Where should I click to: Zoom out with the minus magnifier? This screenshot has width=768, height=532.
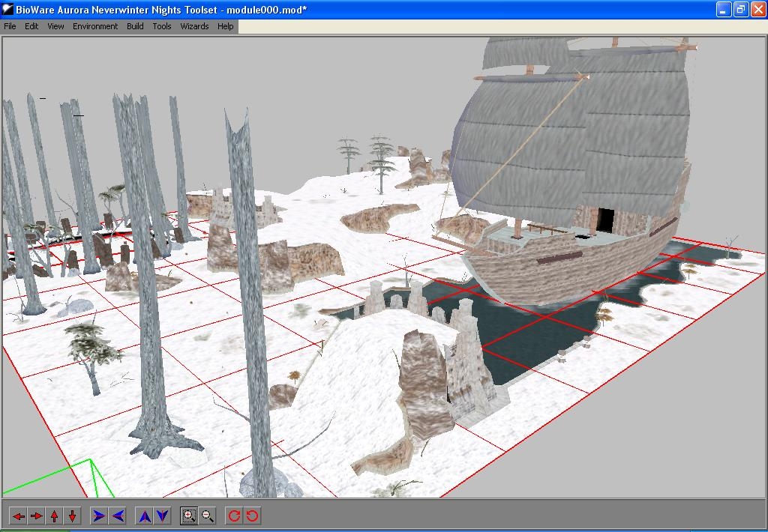click(x=208, y=516)
